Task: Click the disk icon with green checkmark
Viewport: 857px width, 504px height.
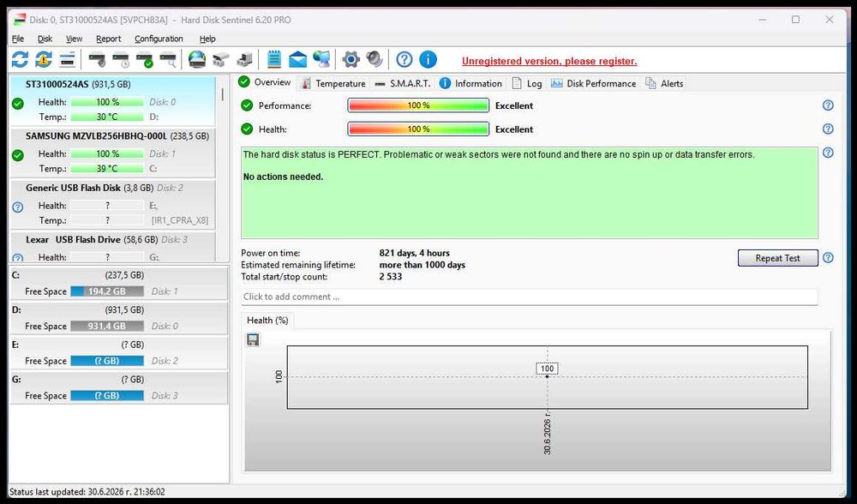Action: [x=145, y=60]
